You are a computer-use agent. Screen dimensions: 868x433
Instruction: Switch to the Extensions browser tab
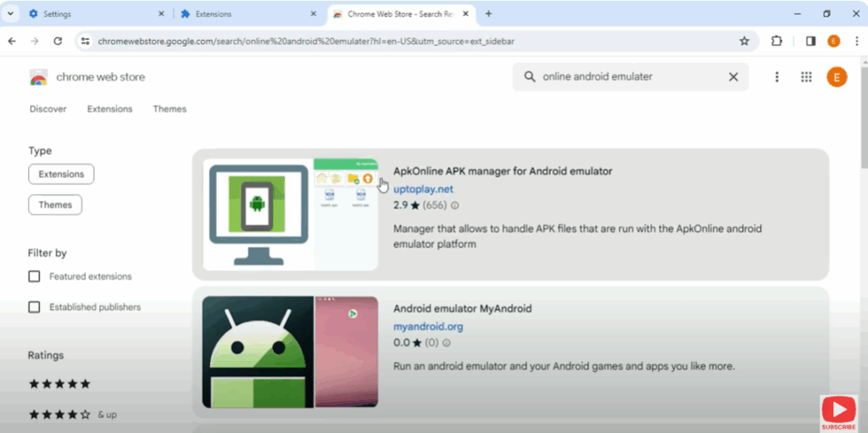click(248, 14)
